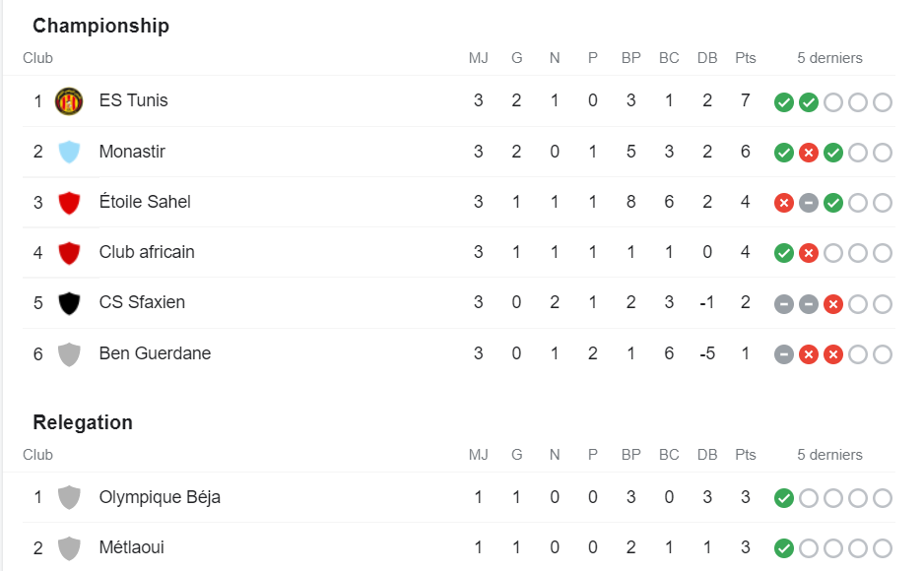
Task: Click the ES Tunis club crest
Action: (x=69, y=101)
